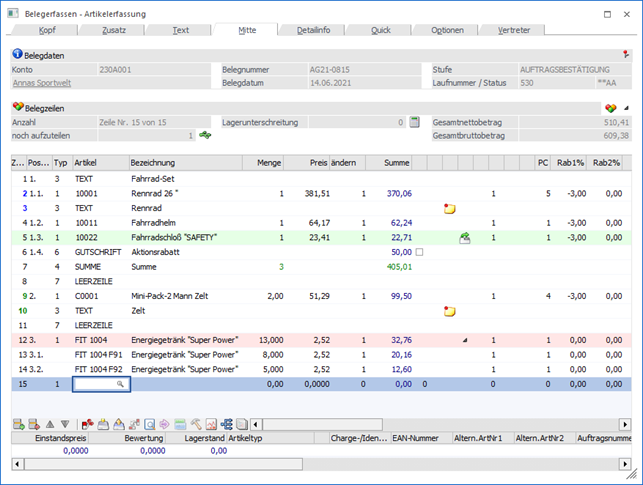This screenshot has height=485, width=643.
Task: Switch to the Kopf tab
Action: (x=46, y=31)
